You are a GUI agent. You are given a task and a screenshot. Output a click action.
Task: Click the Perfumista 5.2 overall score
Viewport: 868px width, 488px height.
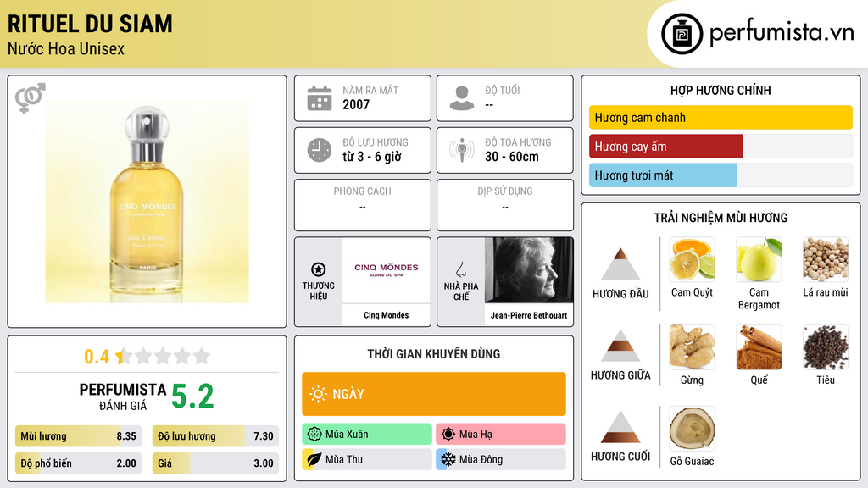pyautogui.click(x=192, y=396)
